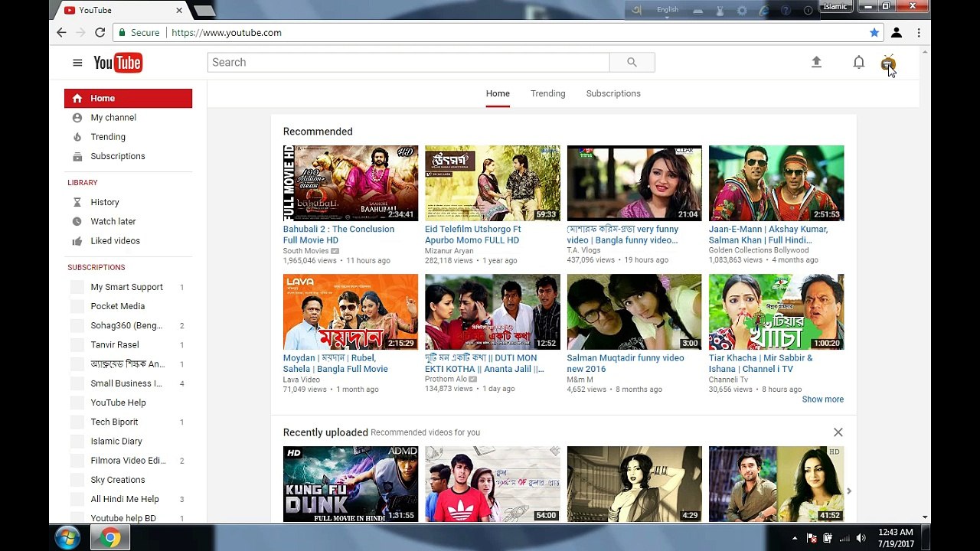Open the Lava Video channel link

point(302,380)
